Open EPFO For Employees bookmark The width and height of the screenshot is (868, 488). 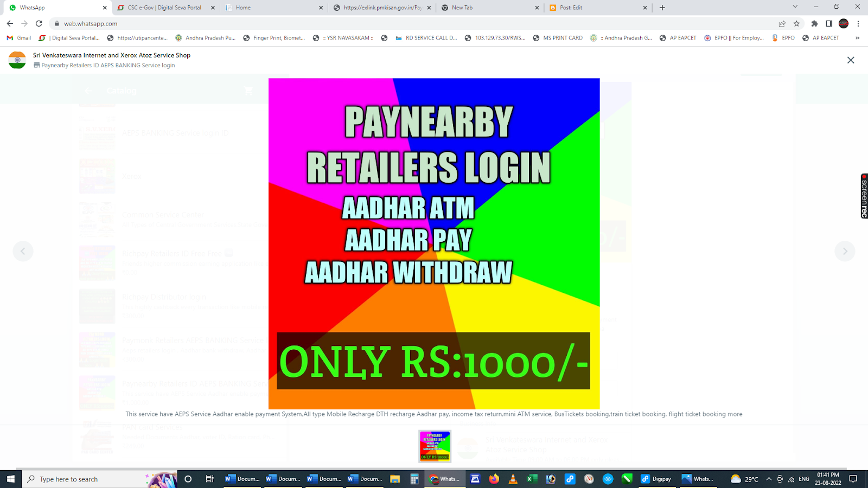(x=734, y=38)
